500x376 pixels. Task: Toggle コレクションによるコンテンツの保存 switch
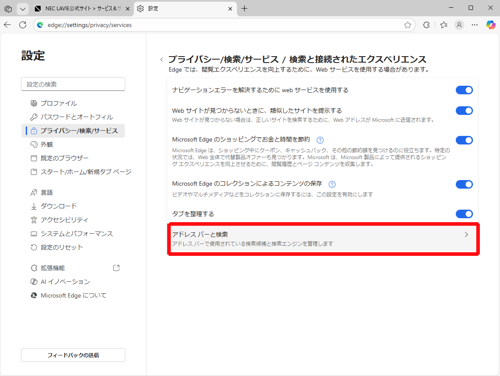point(464,184)
